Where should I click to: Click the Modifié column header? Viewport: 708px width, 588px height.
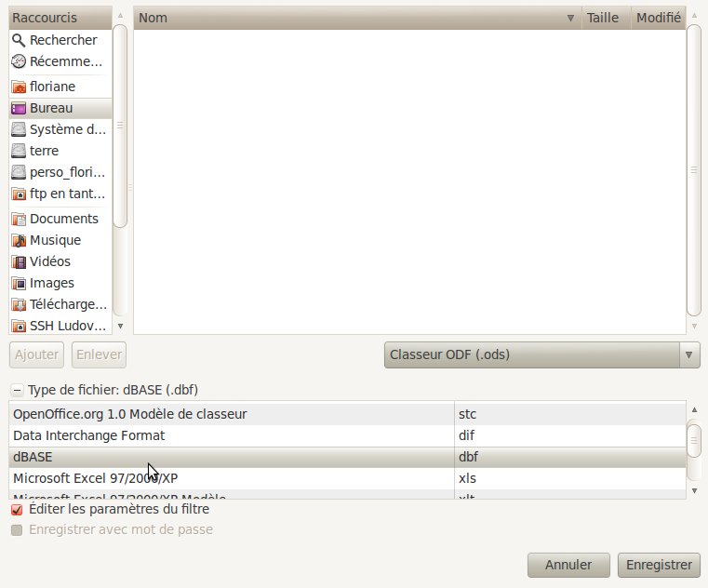658,18
